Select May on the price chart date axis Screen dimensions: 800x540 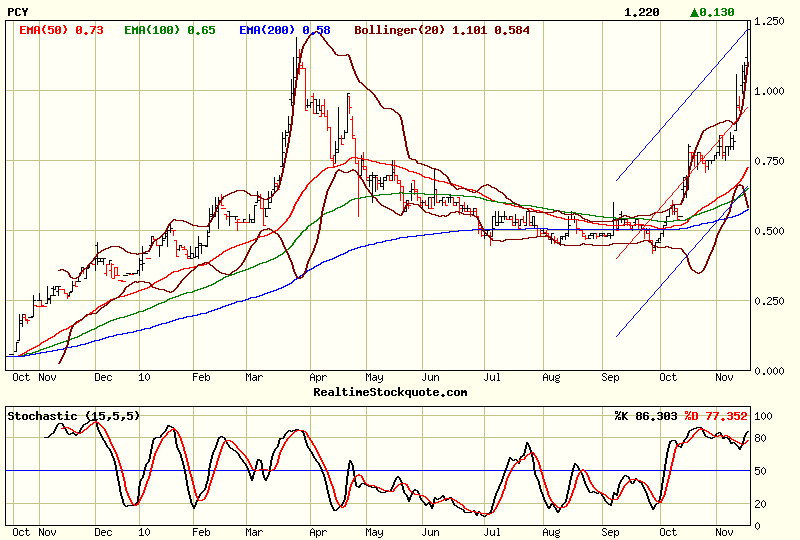tap(374, 377)
